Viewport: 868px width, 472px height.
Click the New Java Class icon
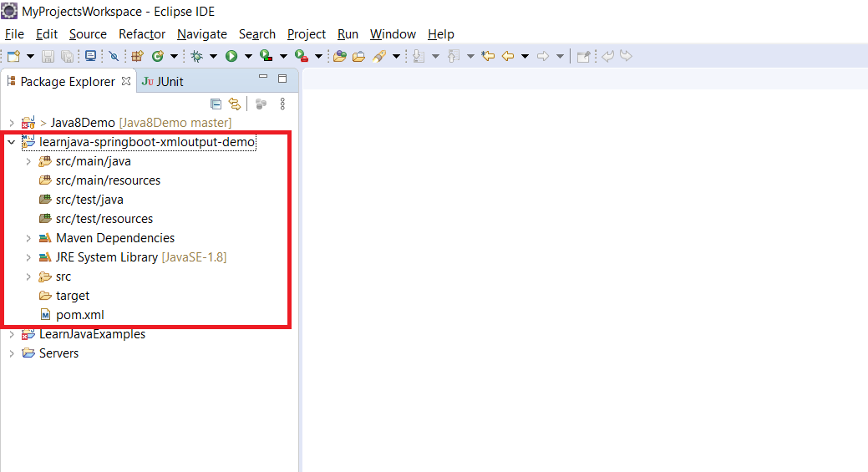157,56
